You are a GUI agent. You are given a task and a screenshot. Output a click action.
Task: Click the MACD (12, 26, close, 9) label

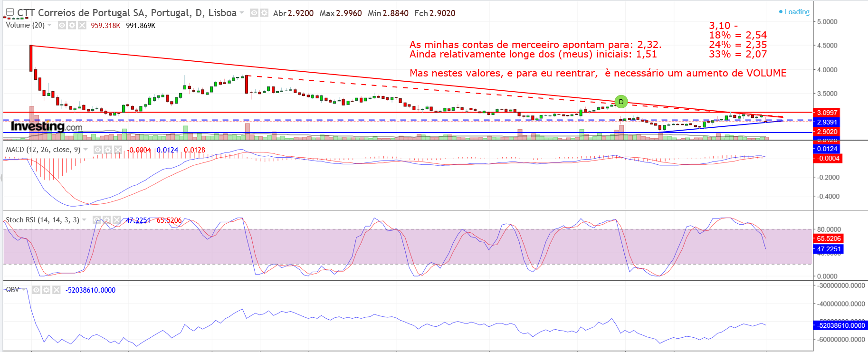pyautogui.click(x=43, y=150)
